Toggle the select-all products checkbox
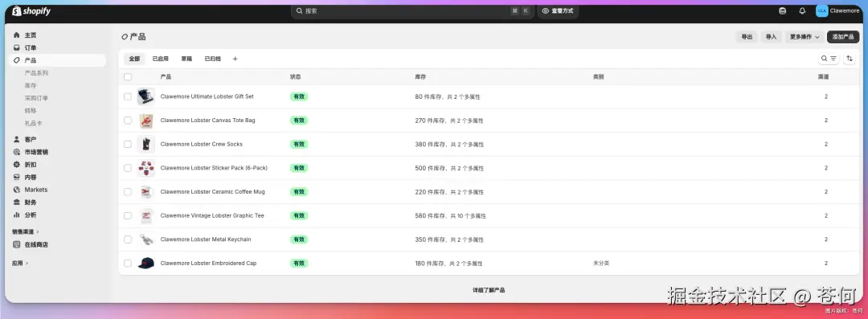 click(x=128, y=77)
